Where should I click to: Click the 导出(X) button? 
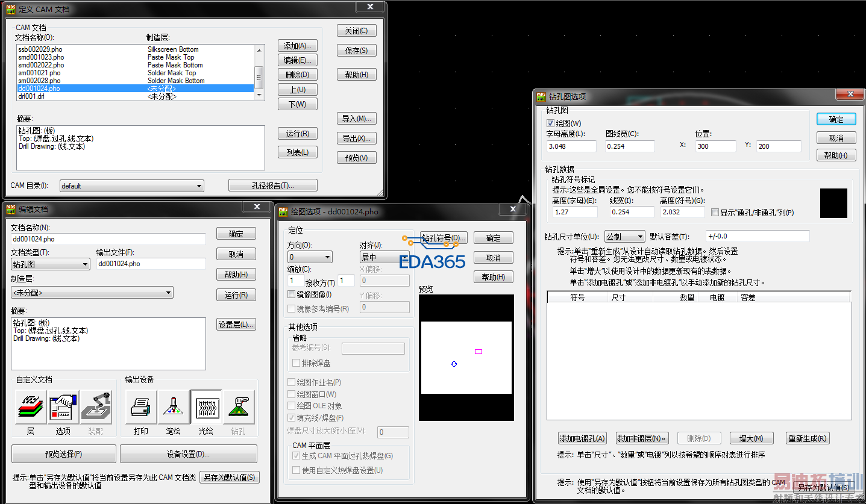click(x=357, y=138)
